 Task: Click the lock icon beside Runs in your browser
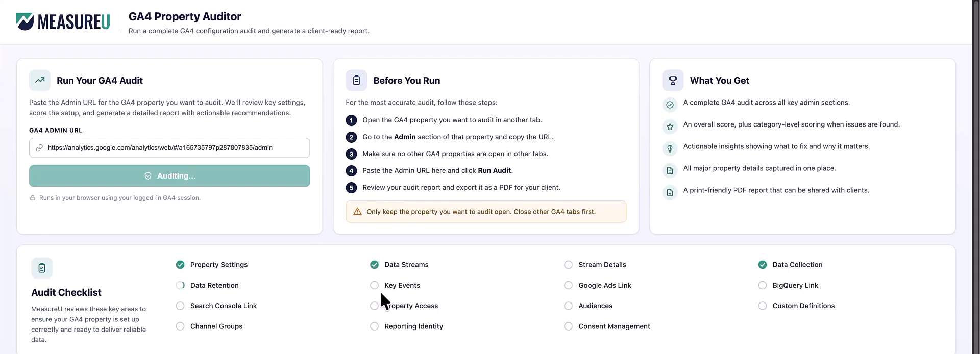pyautogui.click(x=33, y=198)
